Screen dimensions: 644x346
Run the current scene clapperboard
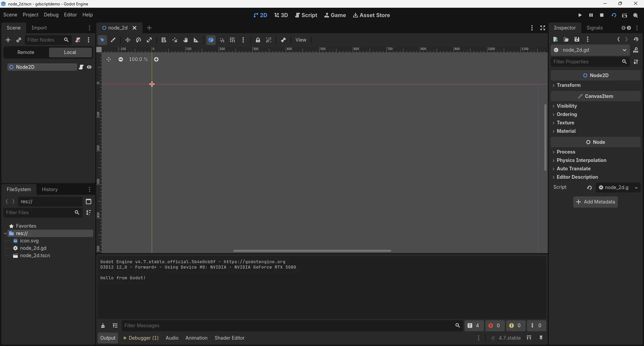coord(625,15)
